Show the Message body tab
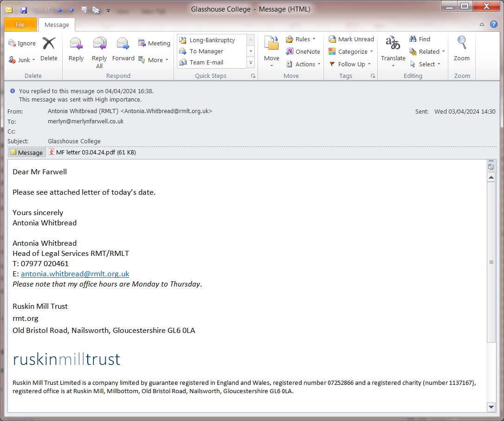Viewport: 504px width, 421px height. tap(26, 153)
